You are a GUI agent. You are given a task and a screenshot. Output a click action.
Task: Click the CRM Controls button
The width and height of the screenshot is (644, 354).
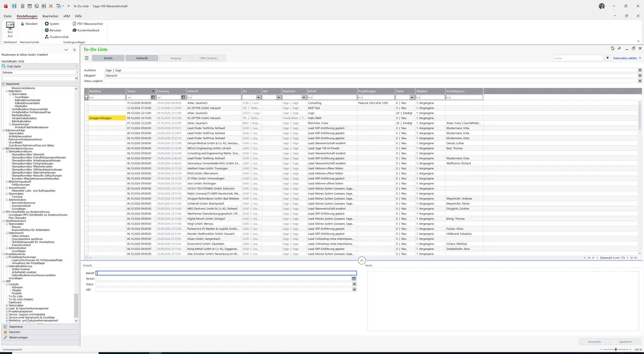coord(209,58)
